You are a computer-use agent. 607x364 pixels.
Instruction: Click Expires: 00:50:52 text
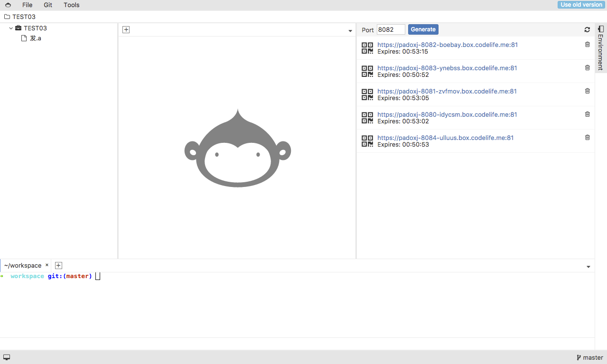(403, 75)
